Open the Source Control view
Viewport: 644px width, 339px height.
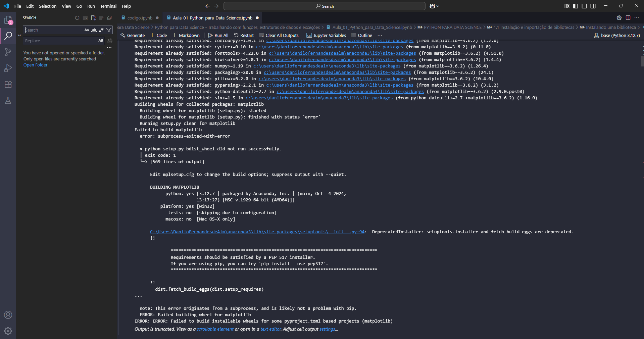(8, 52)
